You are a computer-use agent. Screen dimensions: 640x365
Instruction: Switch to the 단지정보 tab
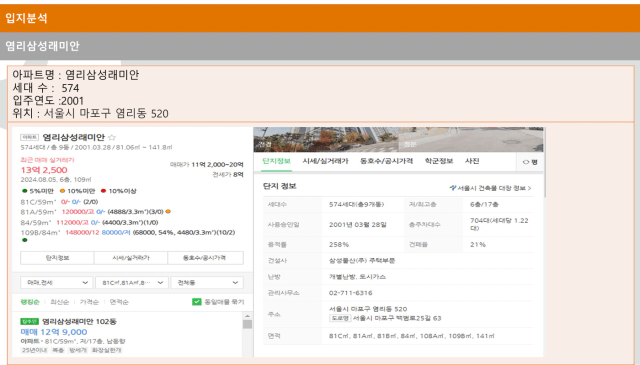click(x=276, y=161)
